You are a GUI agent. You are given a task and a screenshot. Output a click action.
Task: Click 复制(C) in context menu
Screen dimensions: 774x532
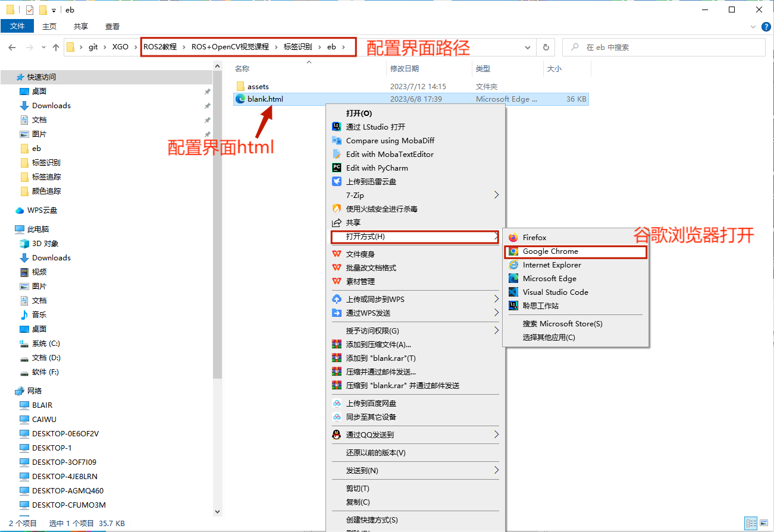click(415, 502)
